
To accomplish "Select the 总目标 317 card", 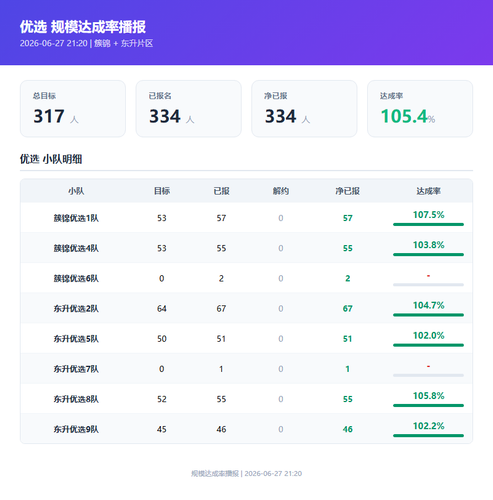I will [73, 109].
